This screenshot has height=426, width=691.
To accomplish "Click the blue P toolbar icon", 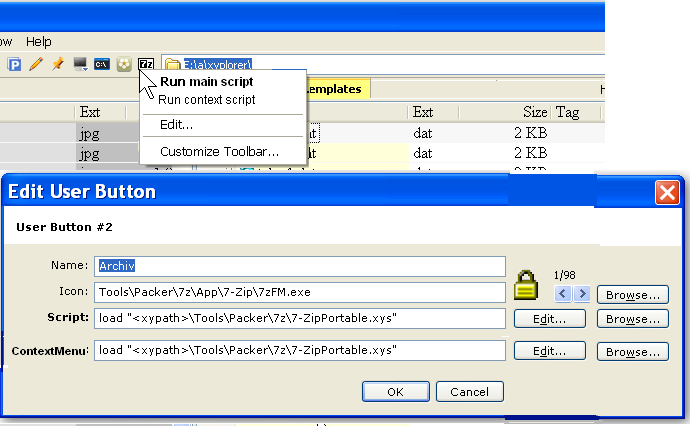I will tap(16, 64).
